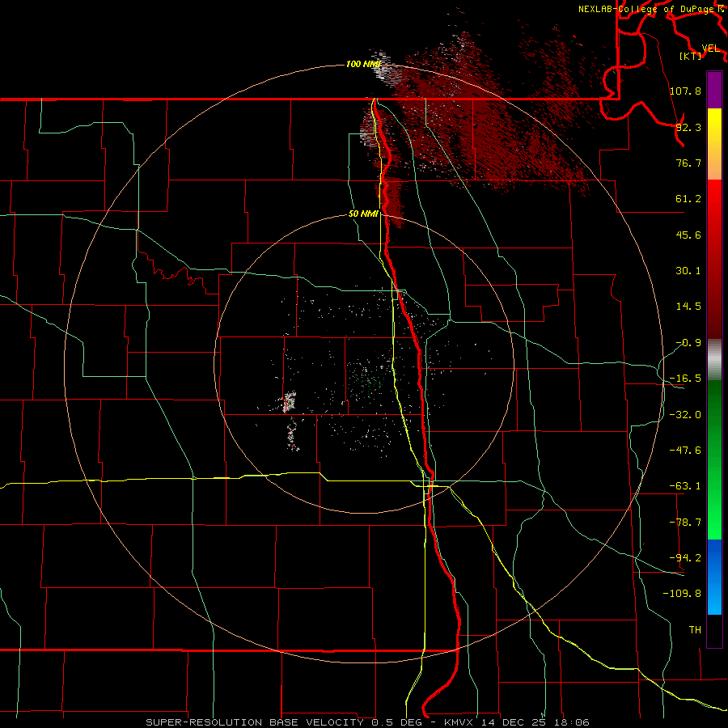Click the 100 NMI range ring label

363,64
